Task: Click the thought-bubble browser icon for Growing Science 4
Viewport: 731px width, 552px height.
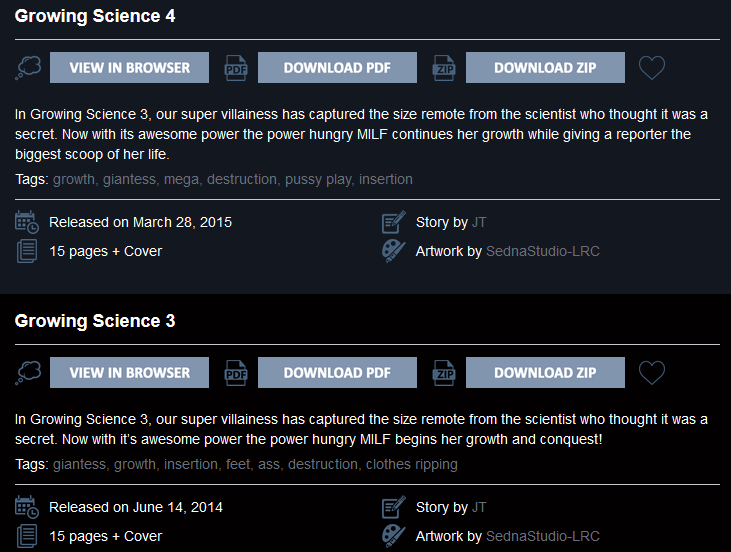Action: coord(28,68)
